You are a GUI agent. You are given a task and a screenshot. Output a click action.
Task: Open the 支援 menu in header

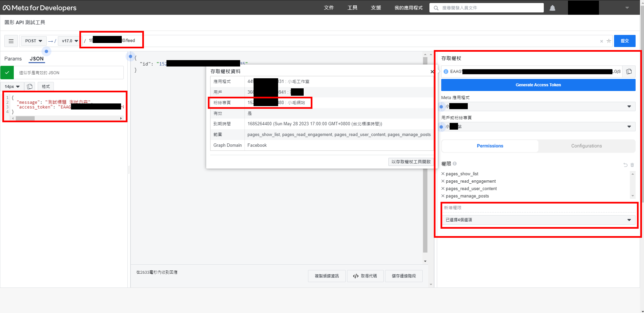coord(376,8)
